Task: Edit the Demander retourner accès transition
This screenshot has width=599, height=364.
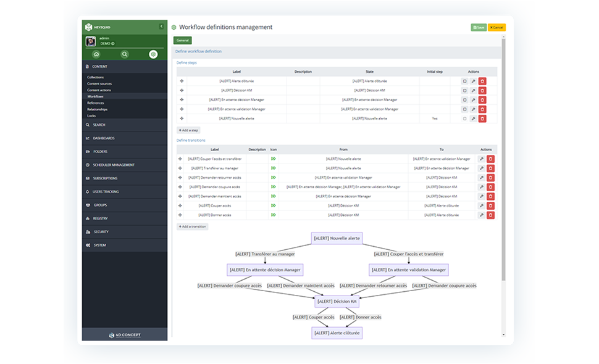Action: pyautogui.click(x=482, y=178)
